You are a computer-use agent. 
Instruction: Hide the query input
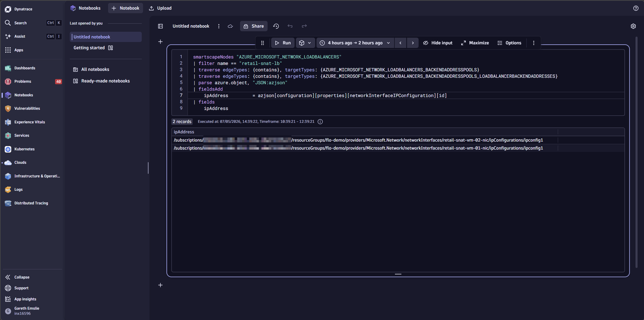pos(438,43)
